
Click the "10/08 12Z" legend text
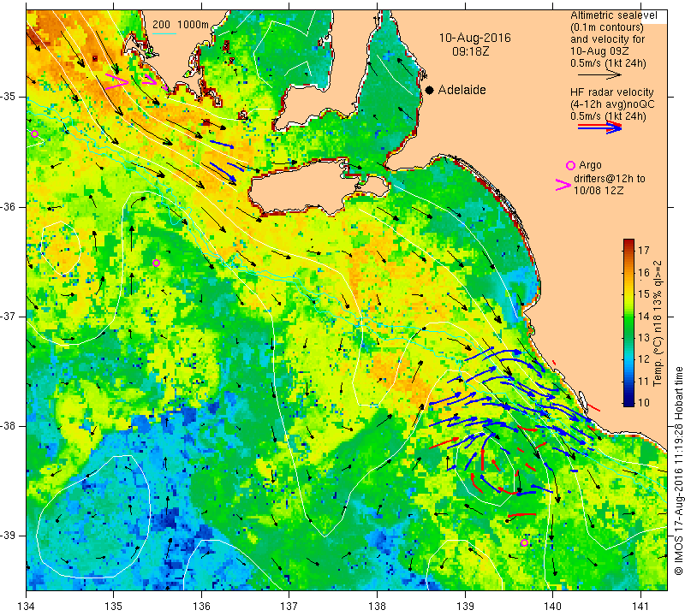[x=598, y=191]
